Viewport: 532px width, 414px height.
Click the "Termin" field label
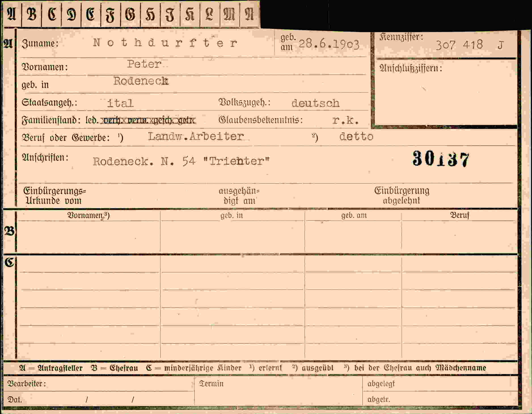[x=211, y=384]
